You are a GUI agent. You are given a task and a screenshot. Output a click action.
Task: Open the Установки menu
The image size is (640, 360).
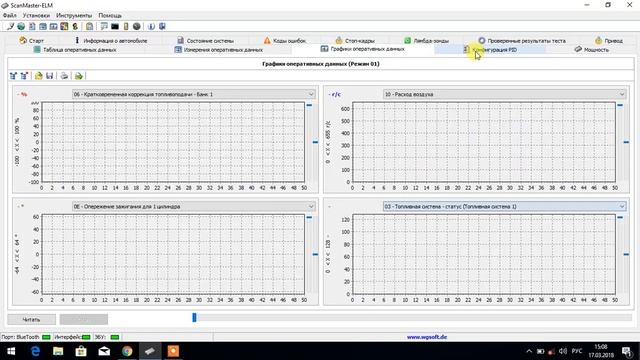click(x=36, y=16)
